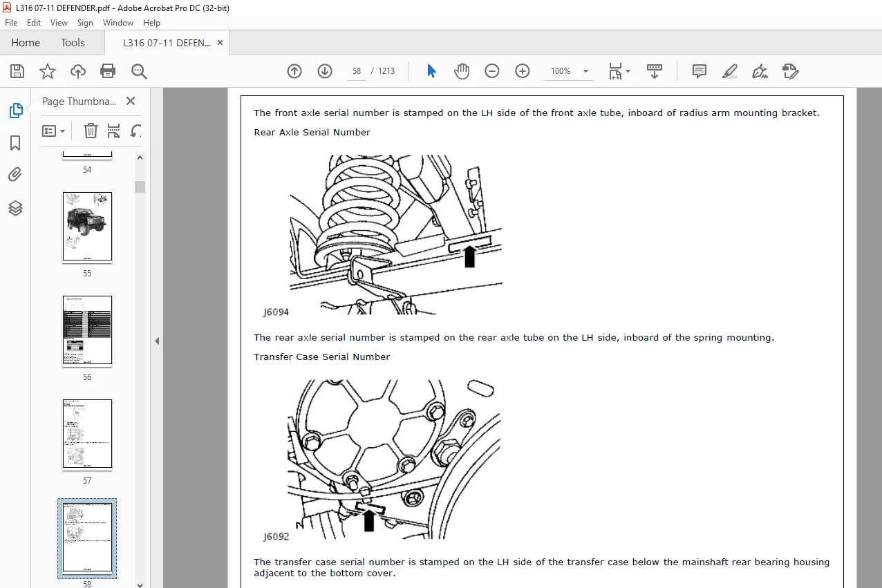882x588 pixels.
Task: Open the Page Thumbnails sidebar icon
Action: point(15,111)
